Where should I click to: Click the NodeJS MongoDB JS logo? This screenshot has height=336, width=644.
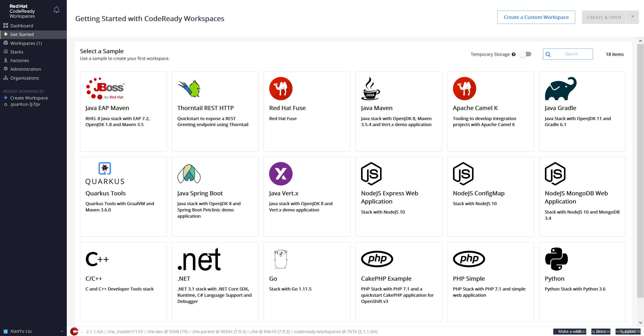click(x=555, y=174)
